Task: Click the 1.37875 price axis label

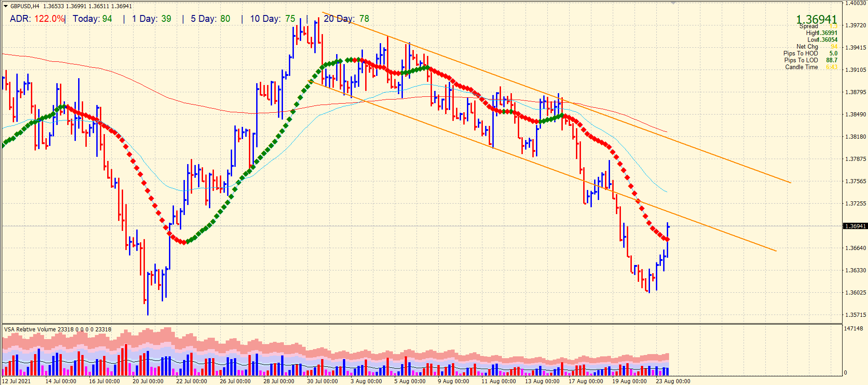Action: [x=855, y=159]
